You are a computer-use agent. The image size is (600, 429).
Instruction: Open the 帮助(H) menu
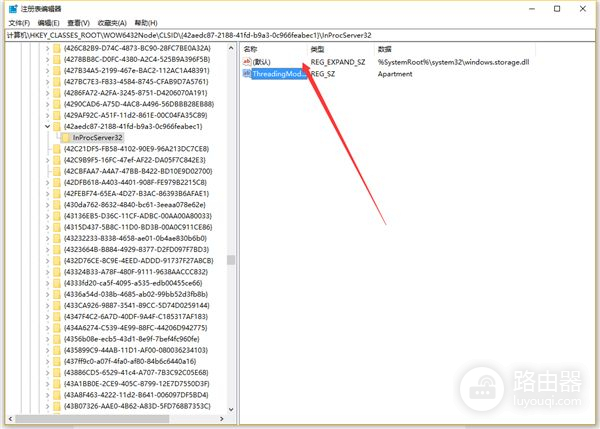tap(146, 23)
